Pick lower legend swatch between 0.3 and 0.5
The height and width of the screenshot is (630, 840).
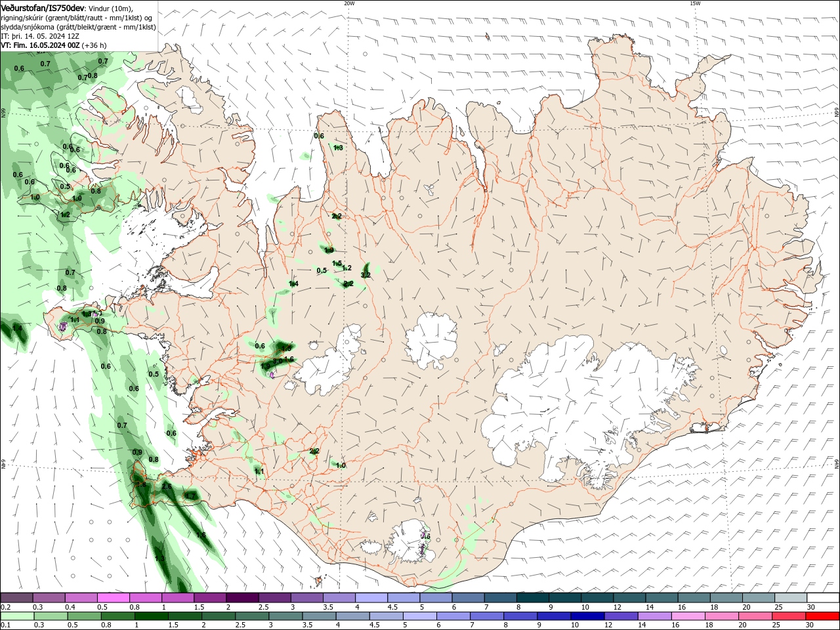point(51,616)
